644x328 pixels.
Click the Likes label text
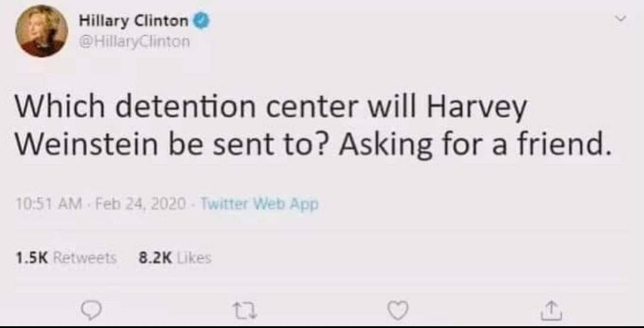pos(195,258)
